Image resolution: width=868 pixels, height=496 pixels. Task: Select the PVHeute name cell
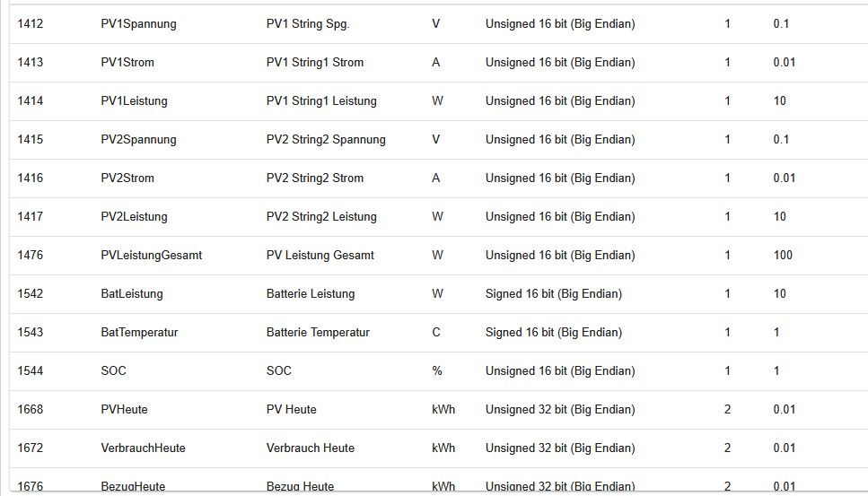[124, 410]
